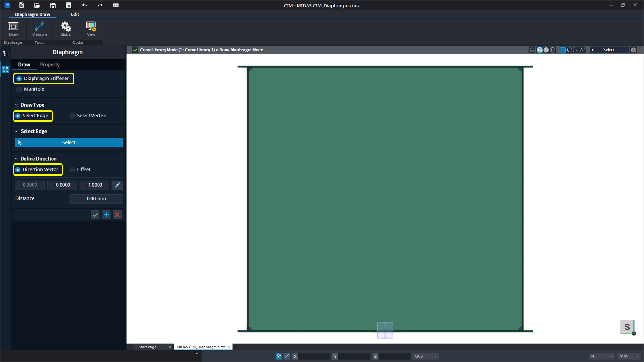Choose Select Vertex draw type
Image resolution: width=644 pixels, height=362 pixels.
(88, 116)
